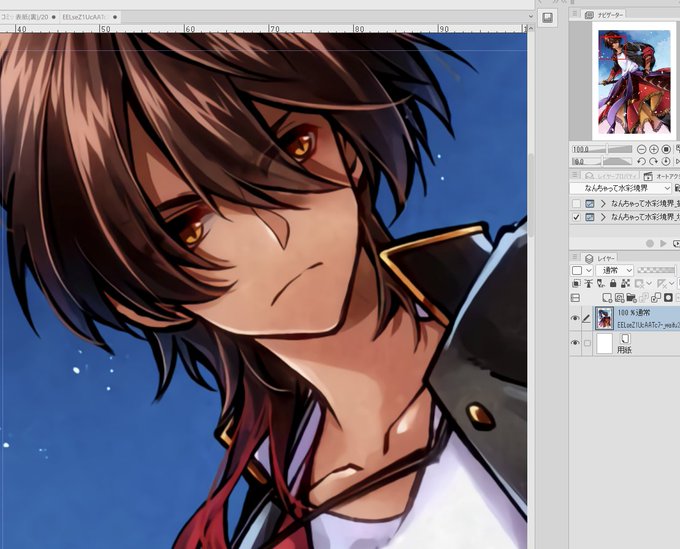Select the 用紙 paper layer thumbnail
The height and width of the screenshot is (549, 680).
[x=605, y=343]
